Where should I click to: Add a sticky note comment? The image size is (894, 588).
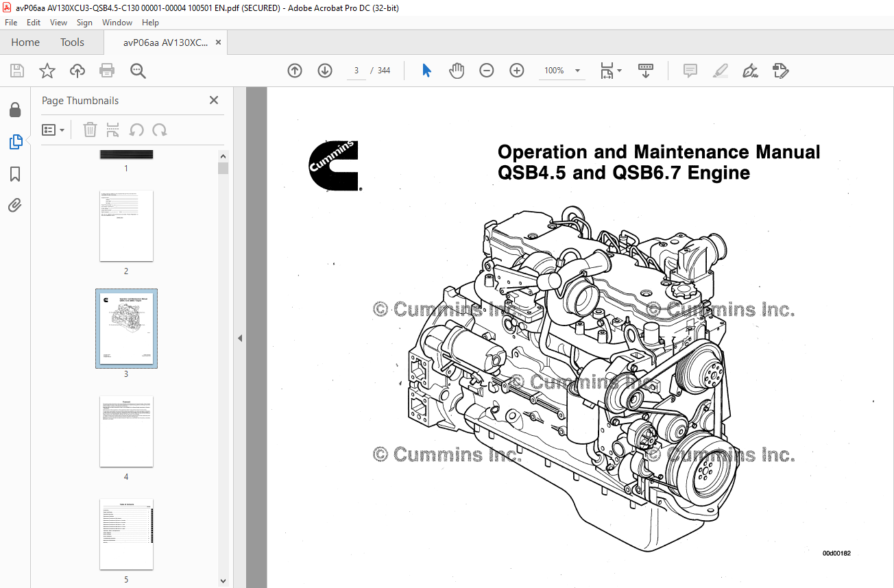click(690, 71)
